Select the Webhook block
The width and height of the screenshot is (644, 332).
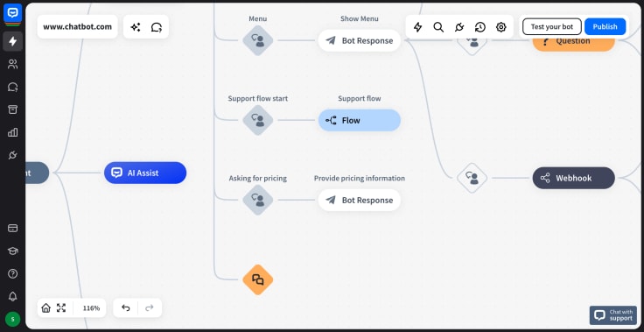(574, 178)
